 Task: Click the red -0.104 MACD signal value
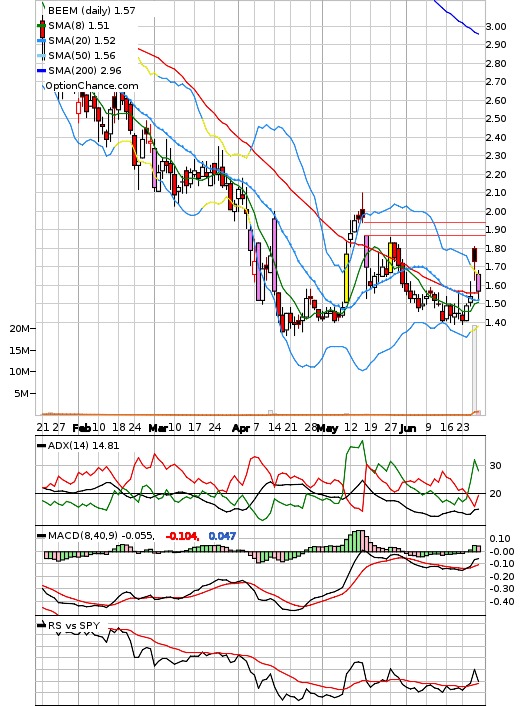click(x=182, y=536)
